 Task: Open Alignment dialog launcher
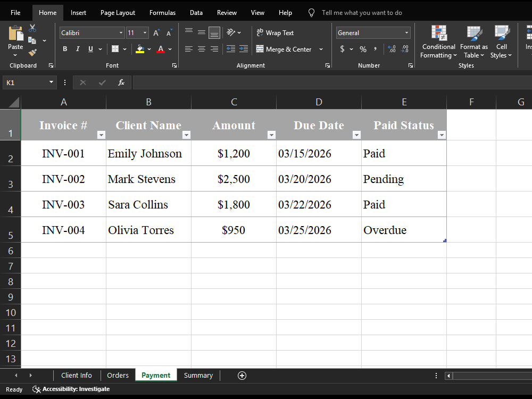click(x=328, y=65)
